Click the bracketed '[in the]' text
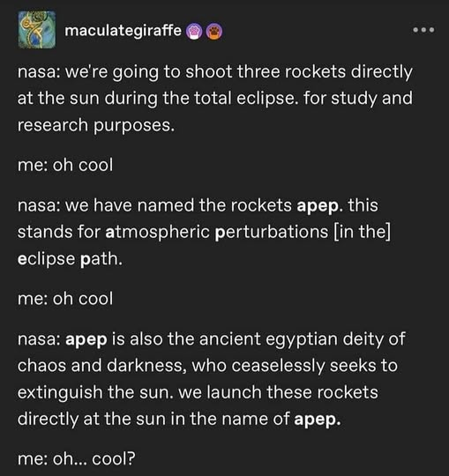The image size is (449, 476). (363, 232)
